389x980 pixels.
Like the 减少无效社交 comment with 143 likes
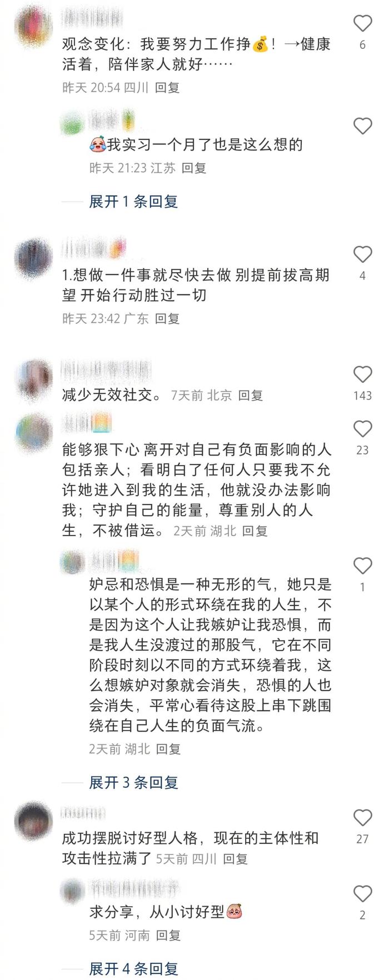[362, 374]
